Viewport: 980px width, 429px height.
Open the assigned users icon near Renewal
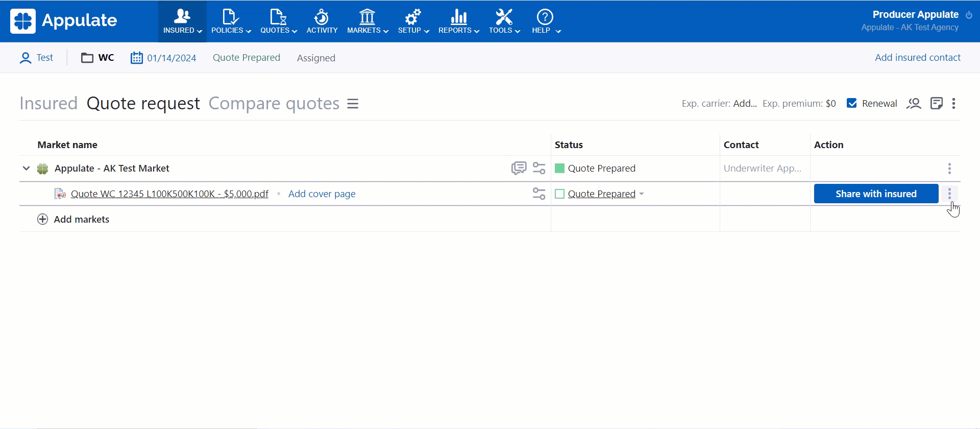click(x=914, y=104)
